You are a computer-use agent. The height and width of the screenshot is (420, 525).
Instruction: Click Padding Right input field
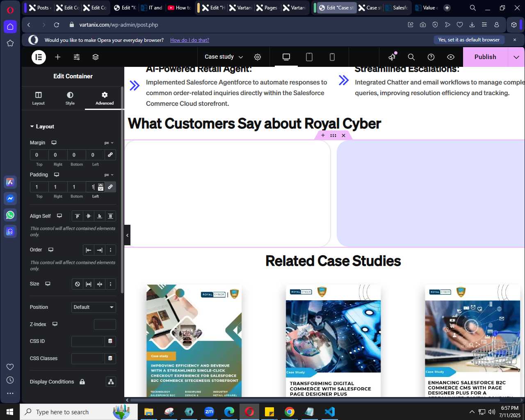(58, 187)
